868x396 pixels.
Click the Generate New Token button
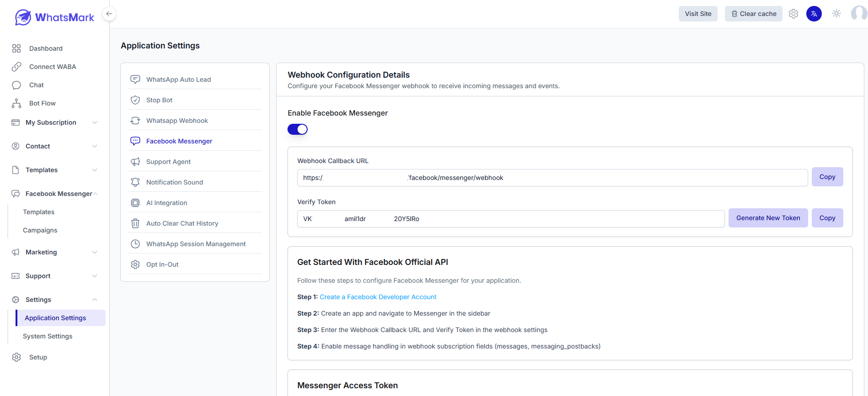point(768,218)
